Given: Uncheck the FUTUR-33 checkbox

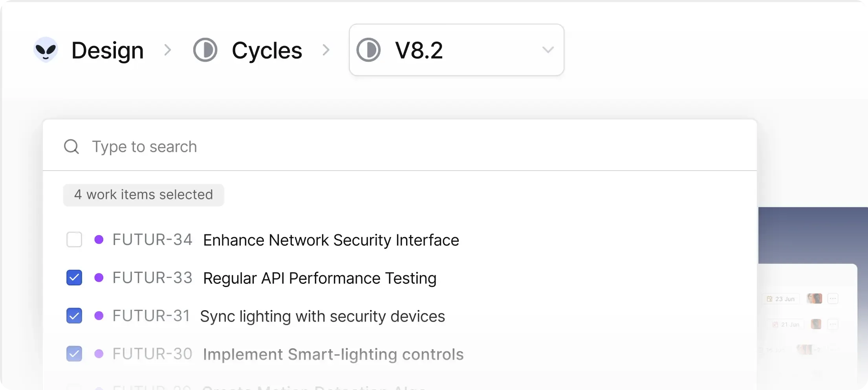Looking at the screenshot, I should point(74,278).
